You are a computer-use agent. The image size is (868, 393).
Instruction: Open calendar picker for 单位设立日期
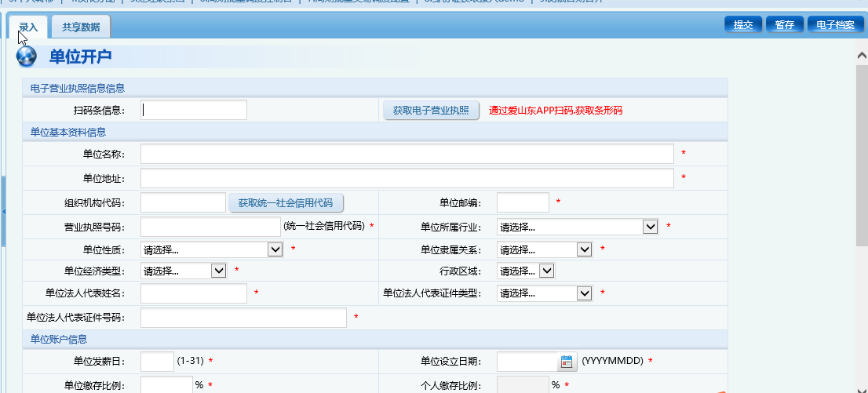[x=567, y=362]
